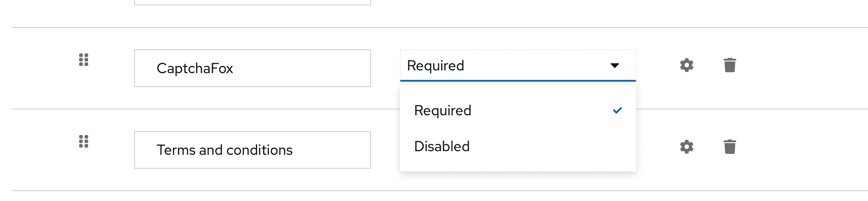Click the Required option's text in the list
This screenshot has height=201, width=868.
tap(443, 110)
